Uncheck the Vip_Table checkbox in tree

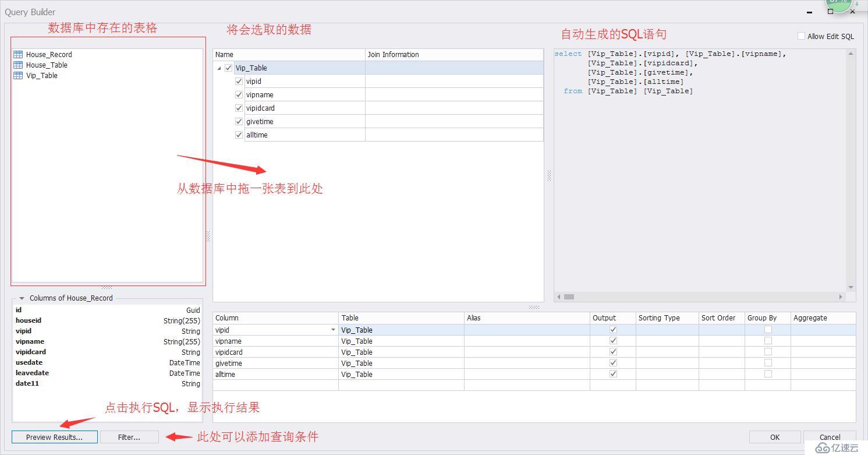(228, 68)
